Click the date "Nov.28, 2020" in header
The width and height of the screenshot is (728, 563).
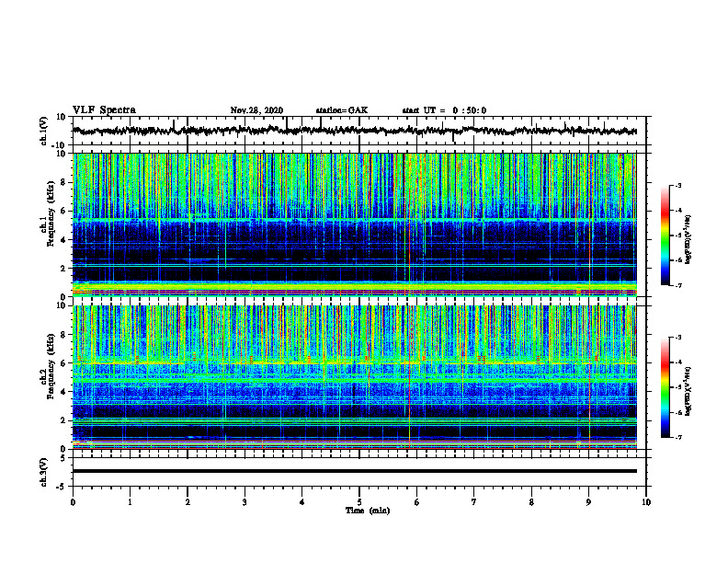pos(256,110)
